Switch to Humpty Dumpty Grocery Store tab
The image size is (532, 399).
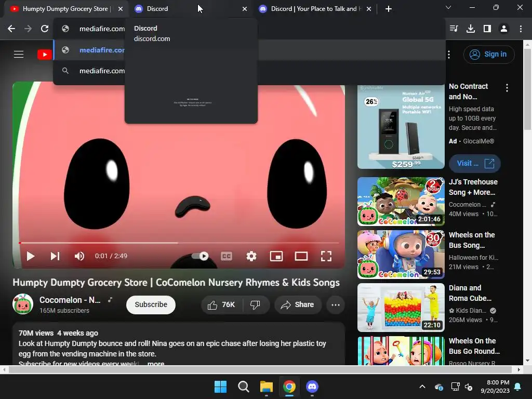(x=64, y=9)
